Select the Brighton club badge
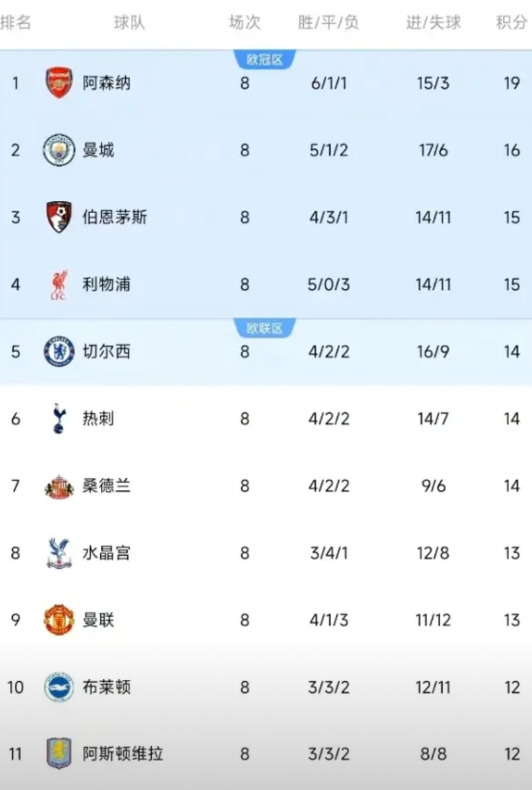The height and width of the screenshot is (790, 532). pos(59,687)
